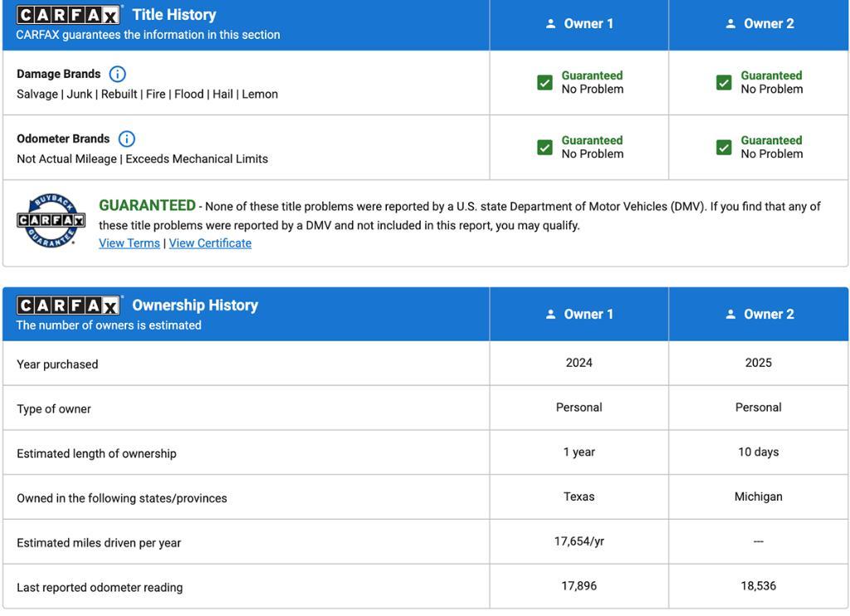Click the '10 days' ownership length value

click(x=759, y=452)
